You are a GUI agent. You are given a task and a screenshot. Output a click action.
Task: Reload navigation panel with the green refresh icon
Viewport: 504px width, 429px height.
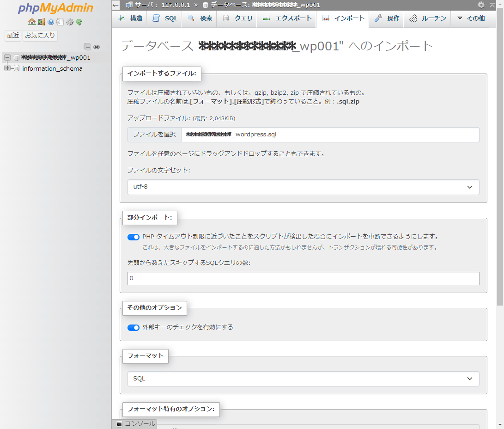pos(79,22)
